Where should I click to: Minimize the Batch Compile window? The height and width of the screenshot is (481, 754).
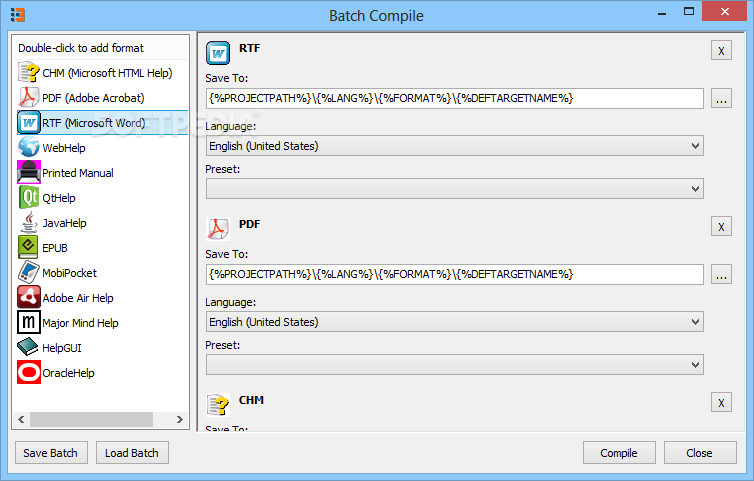point(662,13)
